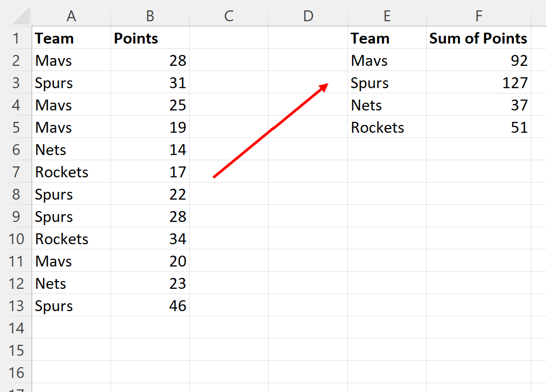The width and height of the screenshot is (546, 392).
Task: Select row number 7
Action: [x=16, y=172]
